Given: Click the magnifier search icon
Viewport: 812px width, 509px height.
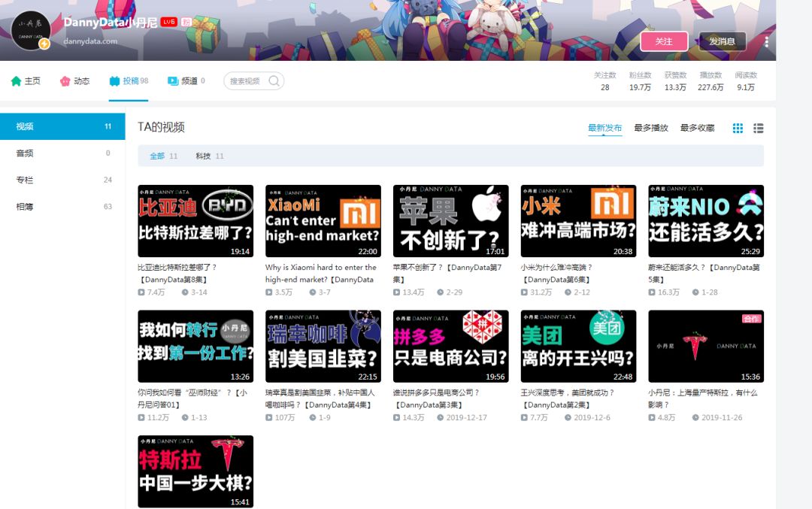Looking at the screenshot, I should (274, 80).
